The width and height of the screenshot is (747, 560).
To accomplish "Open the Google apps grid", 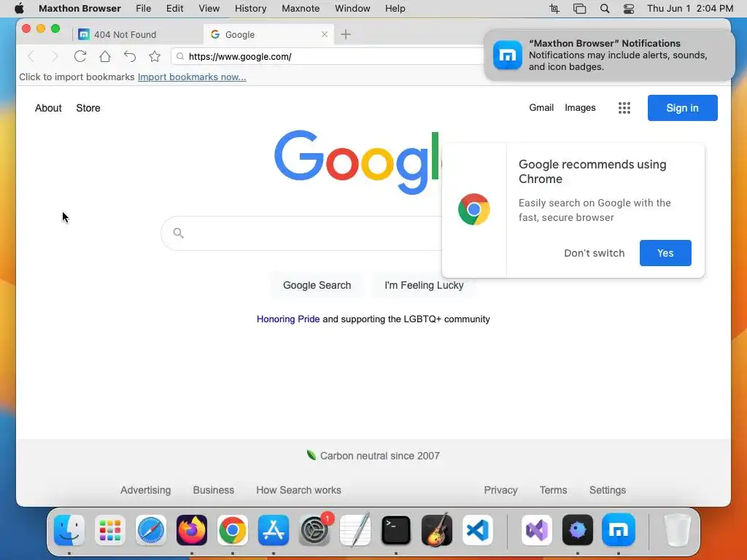I will click(x=624, y=108).
